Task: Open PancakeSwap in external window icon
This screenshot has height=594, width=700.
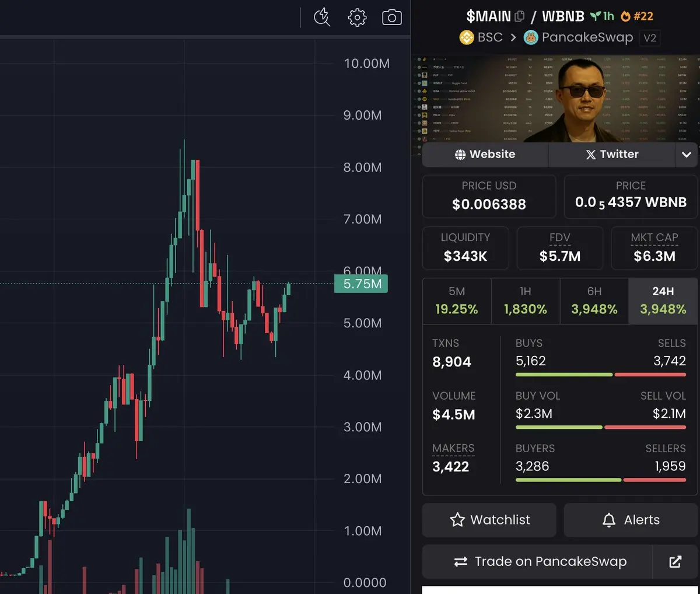Action: 675,561
